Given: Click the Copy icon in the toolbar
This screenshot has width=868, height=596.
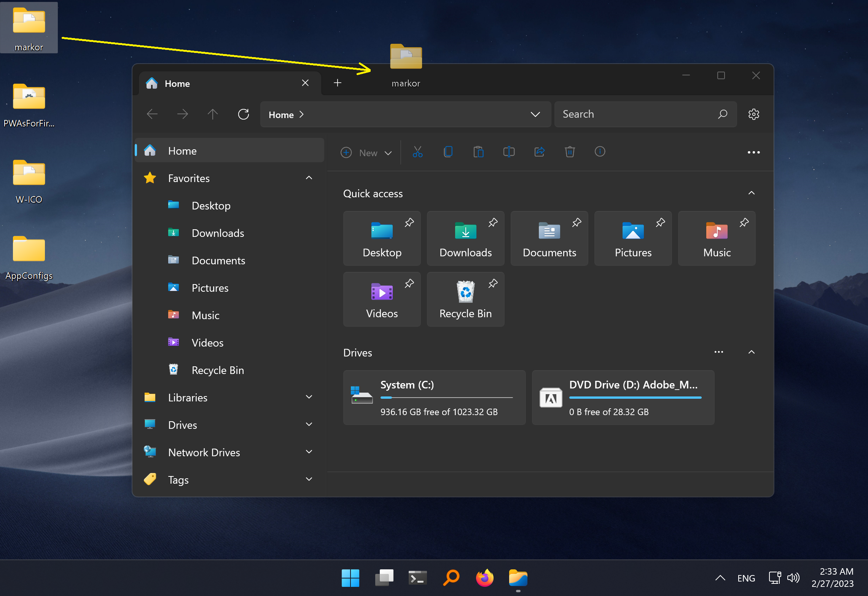Looking at the screenshot, I should point(448,152).
